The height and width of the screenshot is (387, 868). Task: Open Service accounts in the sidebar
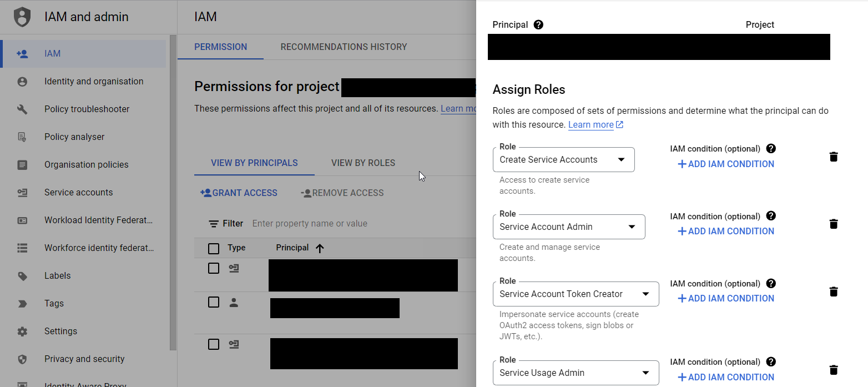84,193
